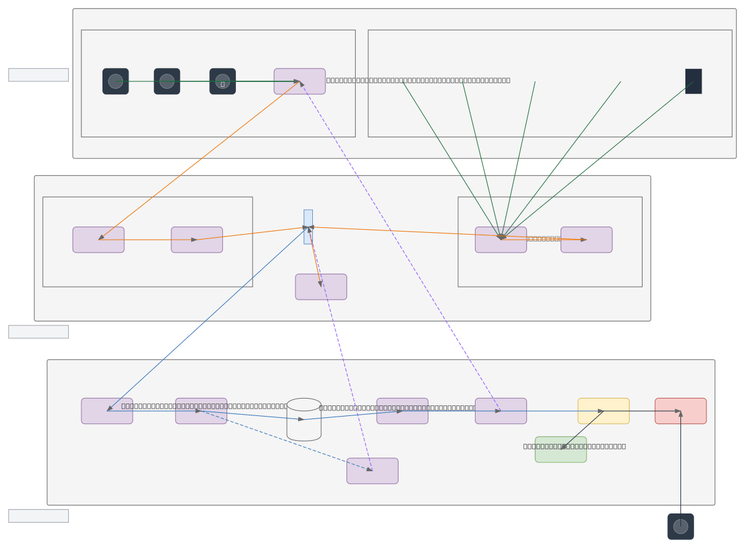Select purple node below the blue bar
The image size is (745, 560).
(x=321, y=287)
